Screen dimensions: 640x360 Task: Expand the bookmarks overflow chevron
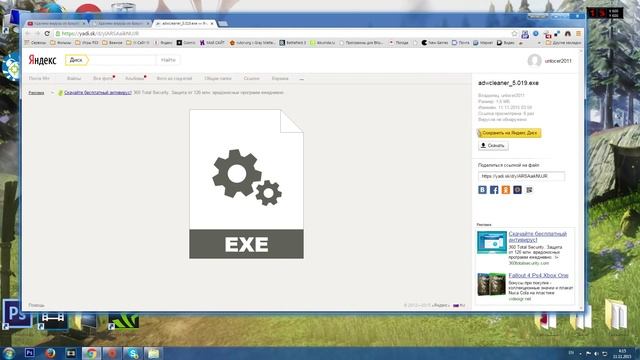[539, 42]
